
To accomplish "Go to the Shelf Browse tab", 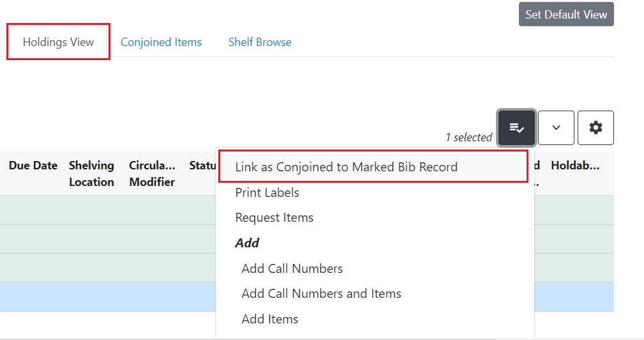I will [x=260, y=42].
